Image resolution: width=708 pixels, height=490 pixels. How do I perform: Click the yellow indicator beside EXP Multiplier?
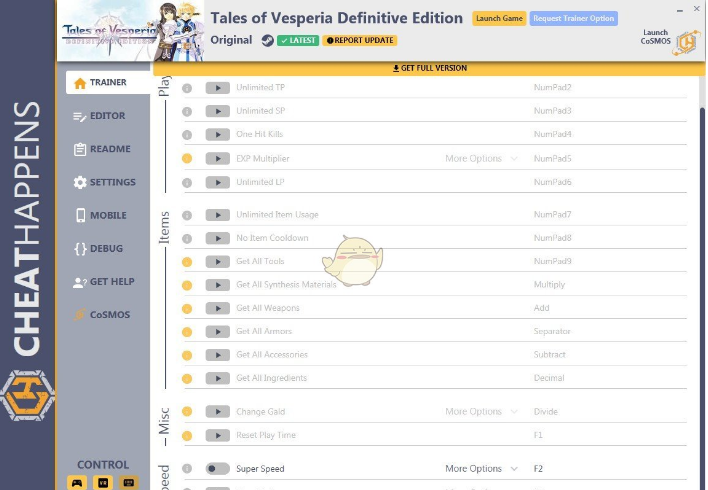pyautogui.click(x=187, y=158)
